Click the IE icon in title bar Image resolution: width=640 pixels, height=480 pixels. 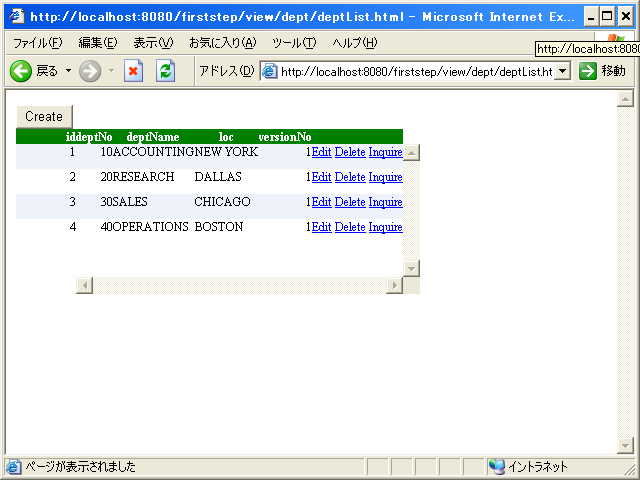16,17
